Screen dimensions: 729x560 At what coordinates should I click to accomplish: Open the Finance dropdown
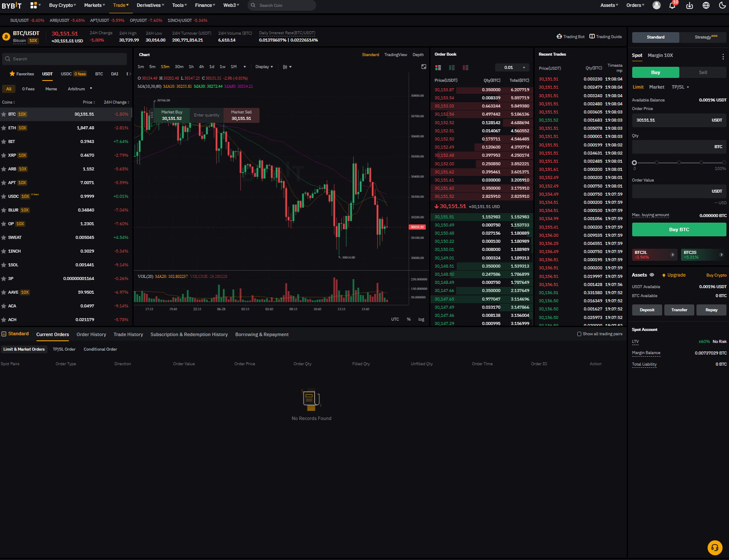point(205,5)
